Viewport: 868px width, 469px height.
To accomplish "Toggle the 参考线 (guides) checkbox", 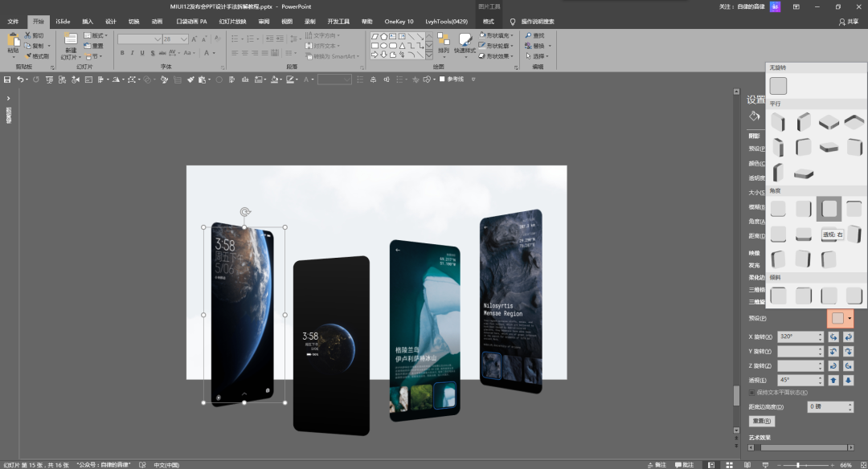I will pyautogui.click(x=442, y=80).
